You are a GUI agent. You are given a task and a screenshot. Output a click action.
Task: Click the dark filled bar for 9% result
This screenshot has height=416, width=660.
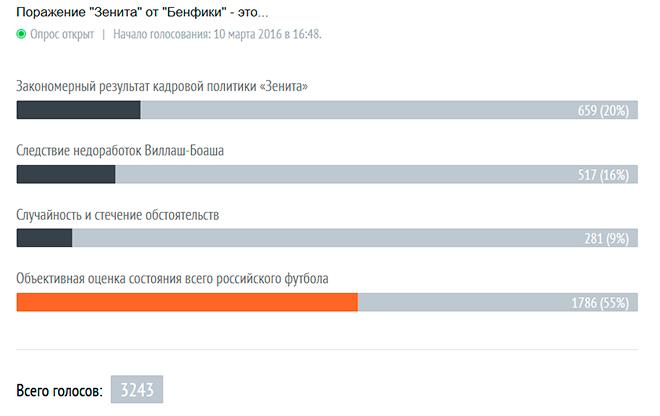[44, 238]
